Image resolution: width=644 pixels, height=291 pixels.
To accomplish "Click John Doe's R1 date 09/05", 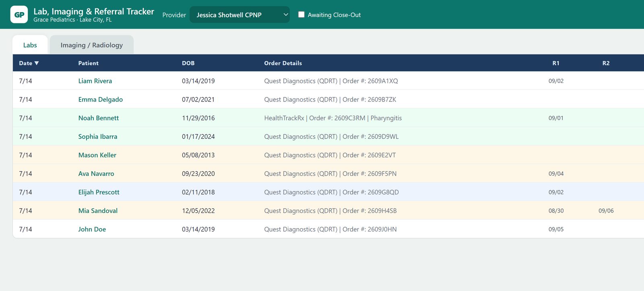I will pos(556,229).
